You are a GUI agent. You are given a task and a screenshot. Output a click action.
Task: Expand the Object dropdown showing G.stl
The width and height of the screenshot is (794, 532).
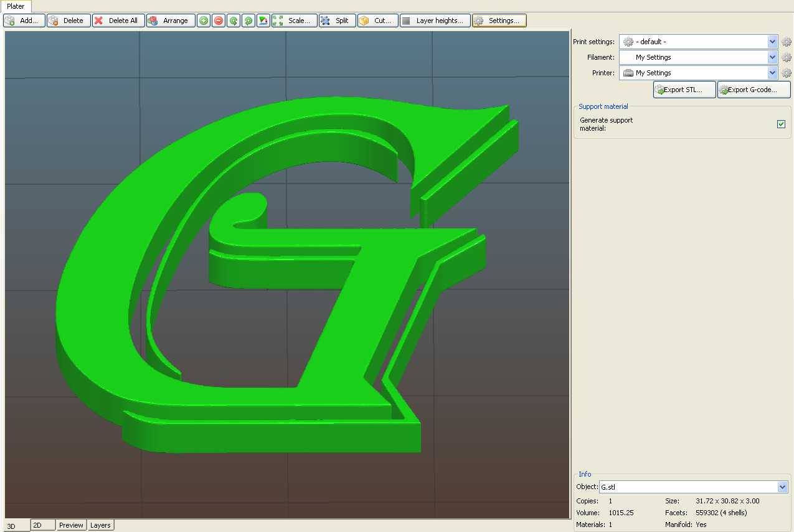pos(783,487)
